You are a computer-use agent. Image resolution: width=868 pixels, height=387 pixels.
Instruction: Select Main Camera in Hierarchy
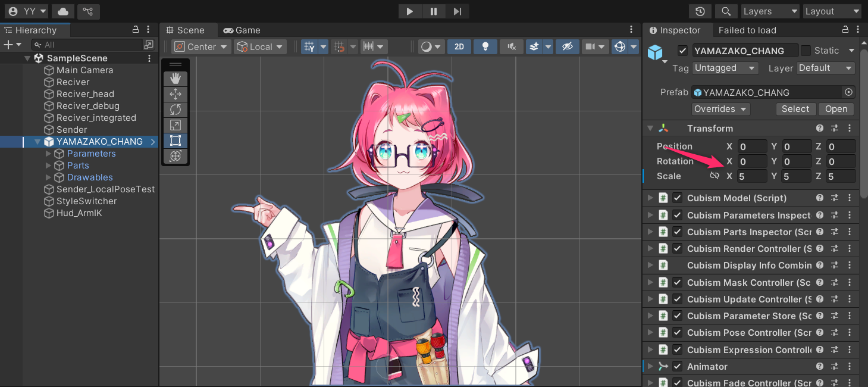[84, 70]
